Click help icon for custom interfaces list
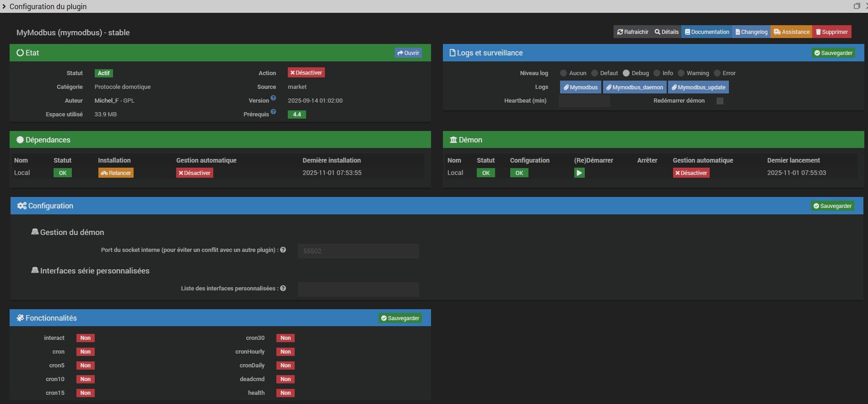Viewport: 868px width, 404px height. point(283,288)
